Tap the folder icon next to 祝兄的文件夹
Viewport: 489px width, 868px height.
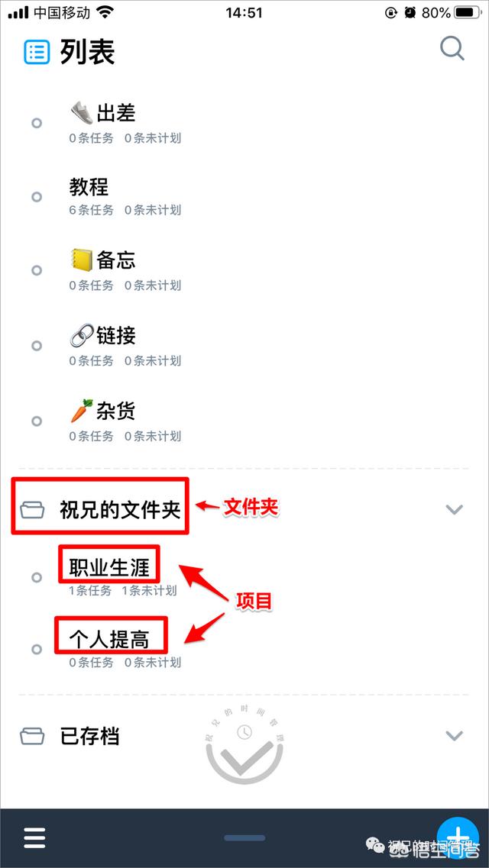[33, 510]
